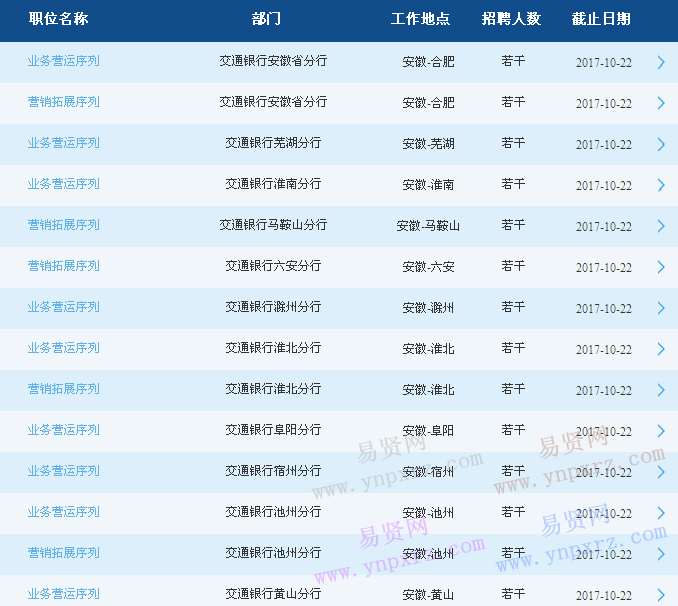678x606 pixels.
Task: Click 若干 in the 马鞍山分行 row
Action: tap(513, 225)
